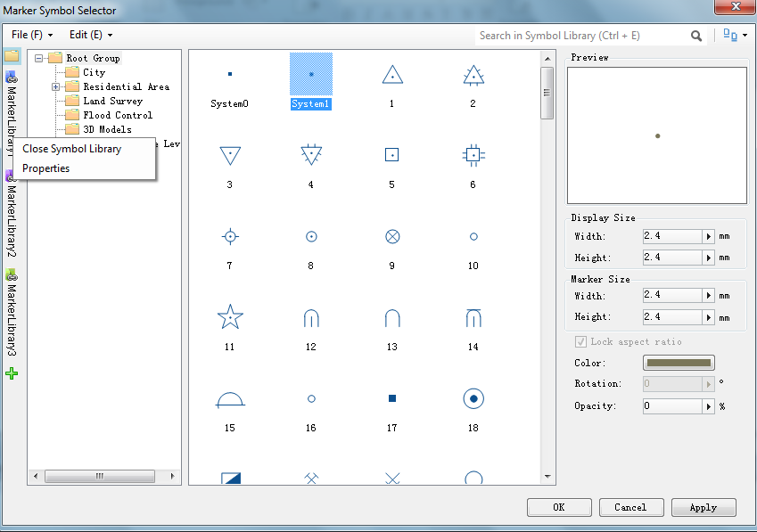This screenshot has width=757, height=532.
Task: Click the search magnifier icon
Action: coord(696,36)
